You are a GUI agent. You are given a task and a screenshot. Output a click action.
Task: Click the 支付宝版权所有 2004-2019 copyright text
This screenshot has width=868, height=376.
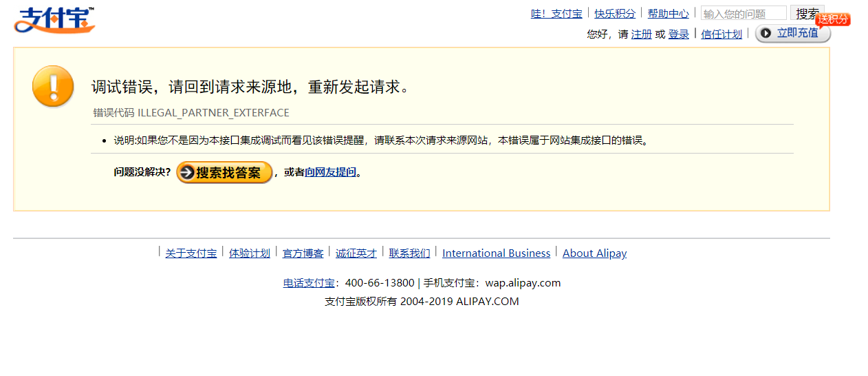point(422,302)
